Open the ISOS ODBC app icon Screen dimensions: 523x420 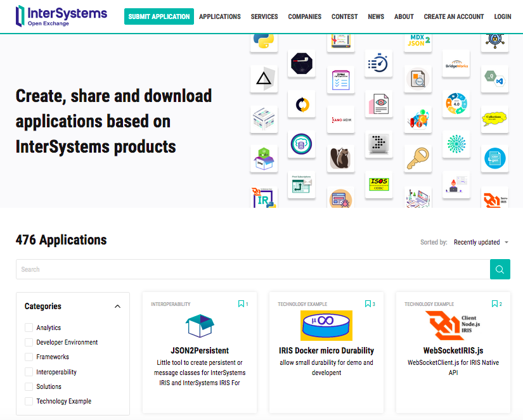(377, 184)
